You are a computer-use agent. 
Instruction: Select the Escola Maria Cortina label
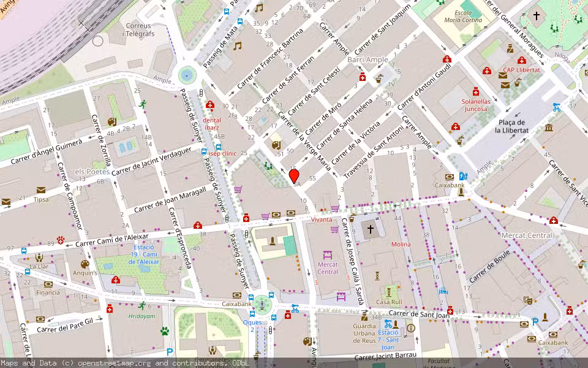tap(463, 16)
